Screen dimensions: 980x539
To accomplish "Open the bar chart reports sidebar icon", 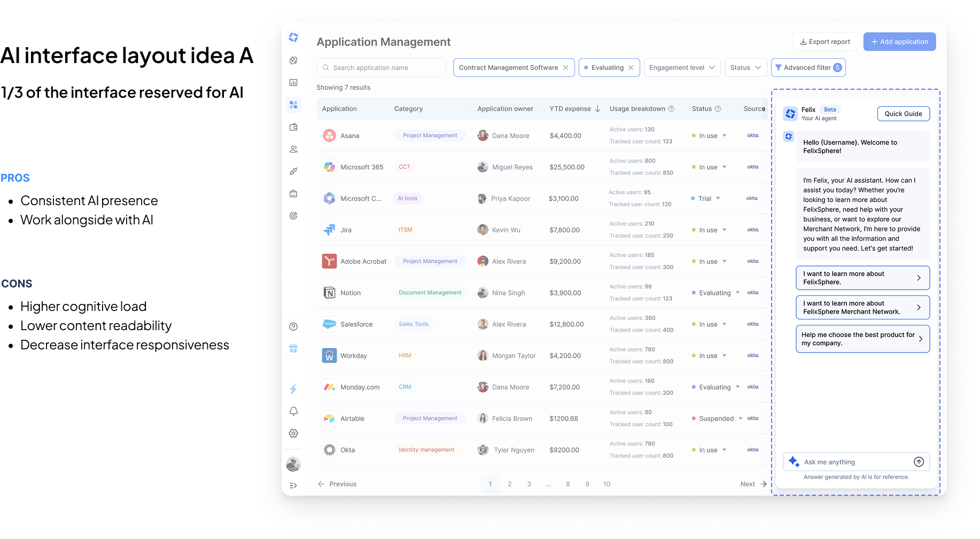I will pyautogui.click(x=293, y=82).
